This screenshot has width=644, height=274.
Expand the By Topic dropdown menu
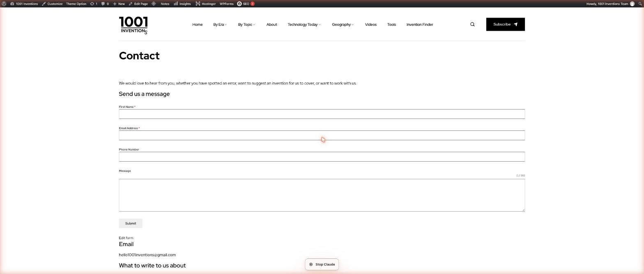[x=246, y=25]
